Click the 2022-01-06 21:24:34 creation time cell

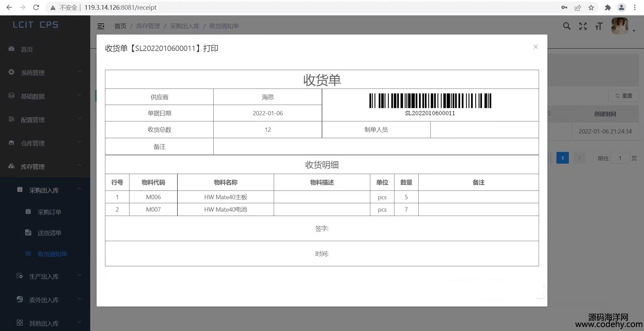(605, 131)
